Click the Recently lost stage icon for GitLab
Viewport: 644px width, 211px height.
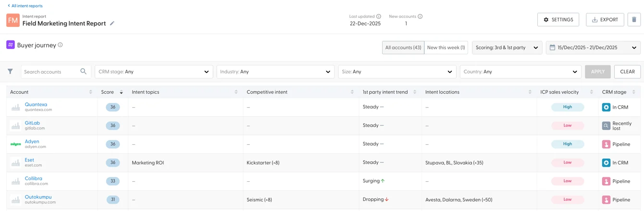point(606,125)
